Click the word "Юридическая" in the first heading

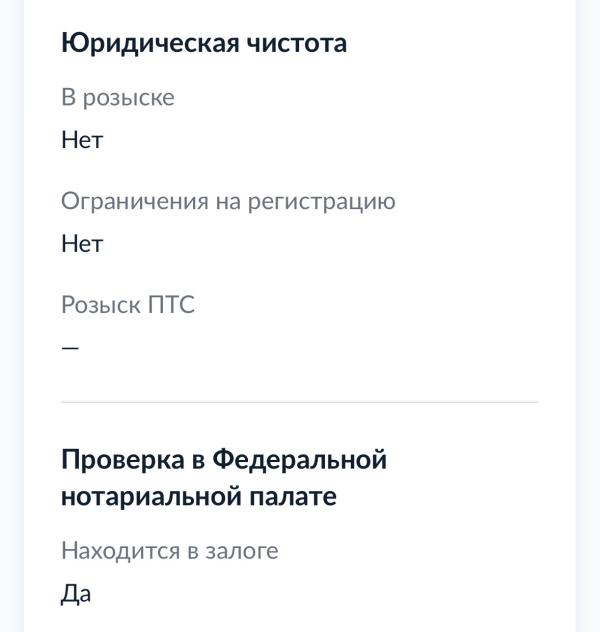(148, 44)
